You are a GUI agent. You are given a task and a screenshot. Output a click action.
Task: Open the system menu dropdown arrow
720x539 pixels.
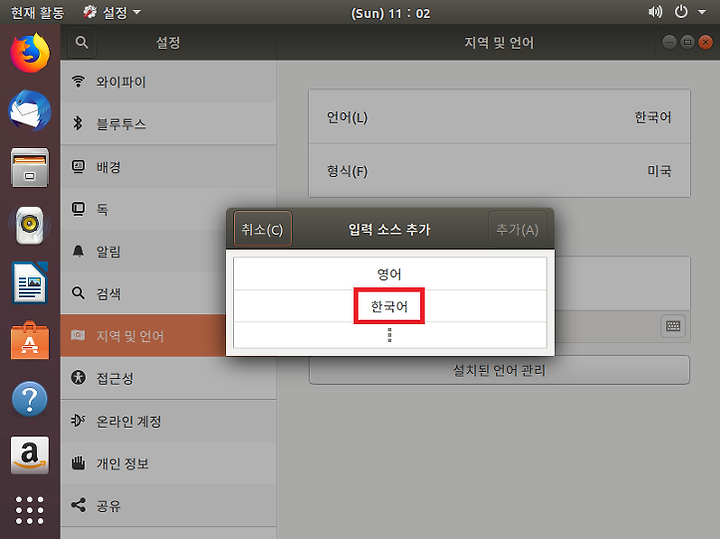pyautogui.click(x=702, y=12)
